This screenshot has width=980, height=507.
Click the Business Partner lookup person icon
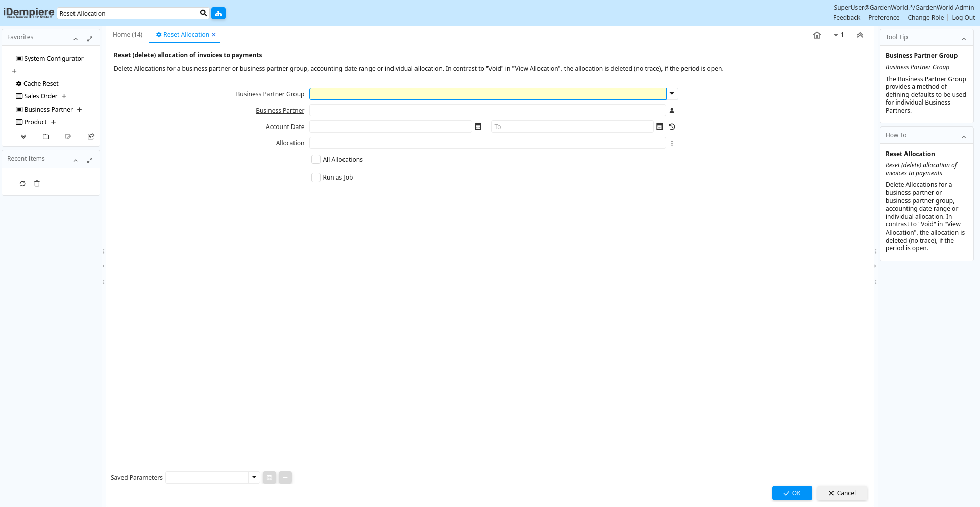672,111
